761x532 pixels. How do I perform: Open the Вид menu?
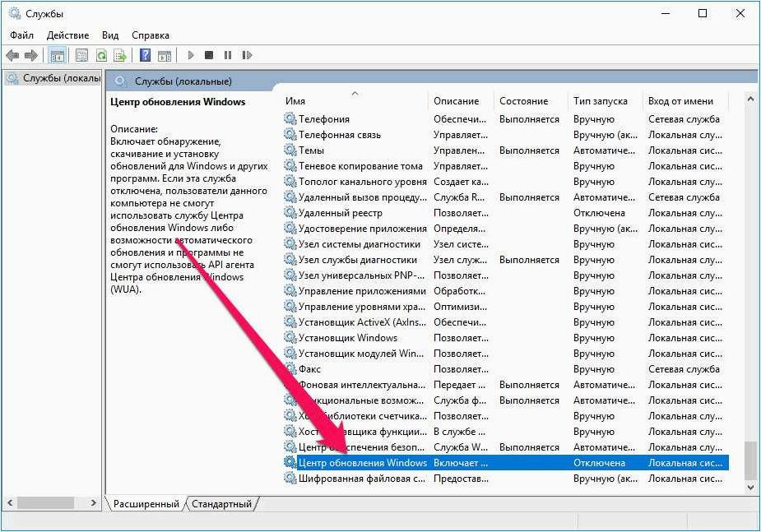[x=110, y=35]
